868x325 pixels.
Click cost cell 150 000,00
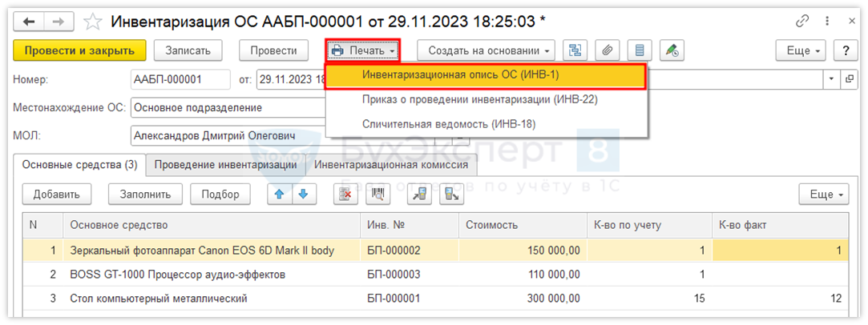[x=523, y=251]
